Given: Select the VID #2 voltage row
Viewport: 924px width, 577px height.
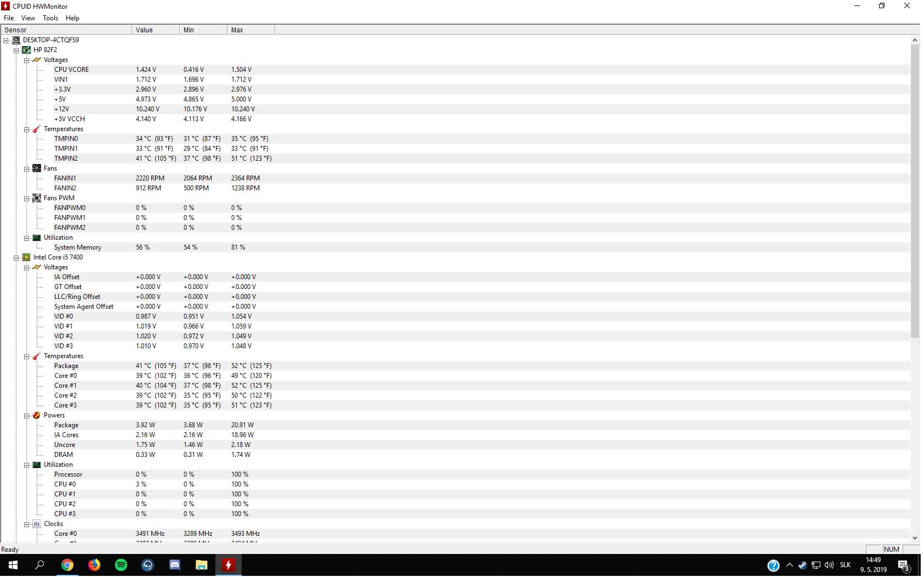Looking at the screenshot, I should [x=455, y=336].
